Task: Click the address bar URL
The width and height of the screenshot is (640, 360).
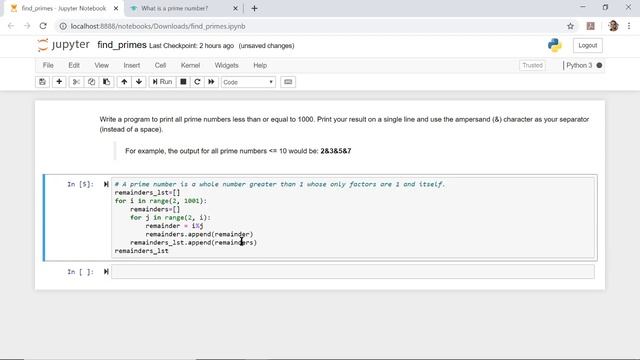Action: (x=158, y=26)
